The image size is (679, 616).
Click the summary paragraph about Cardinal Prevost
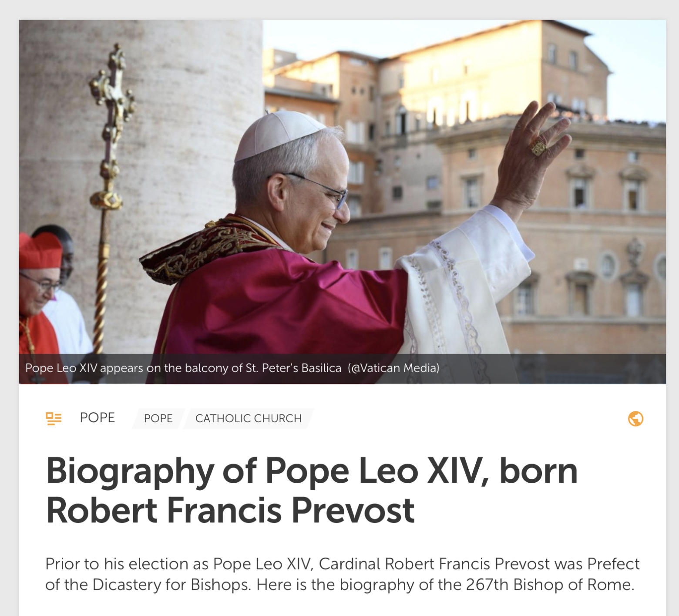pyautogui.click(x=342, y=574)
